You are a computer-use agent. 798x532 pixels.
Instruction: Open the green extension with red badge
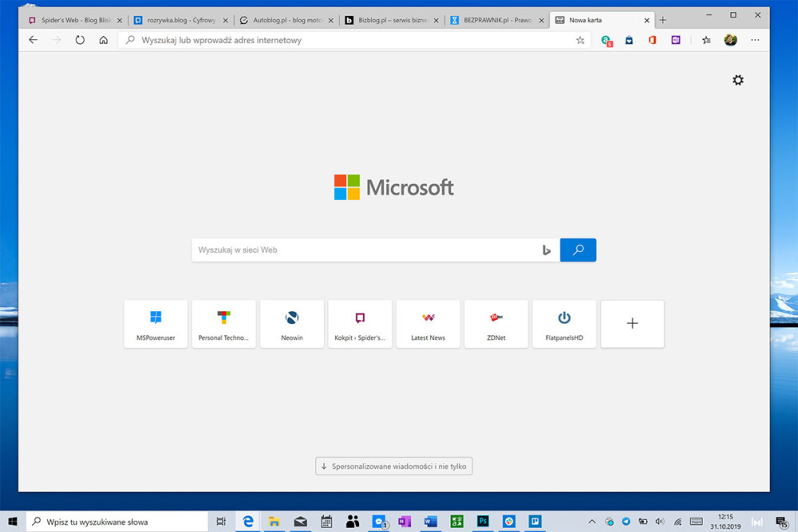coord(606,41)
